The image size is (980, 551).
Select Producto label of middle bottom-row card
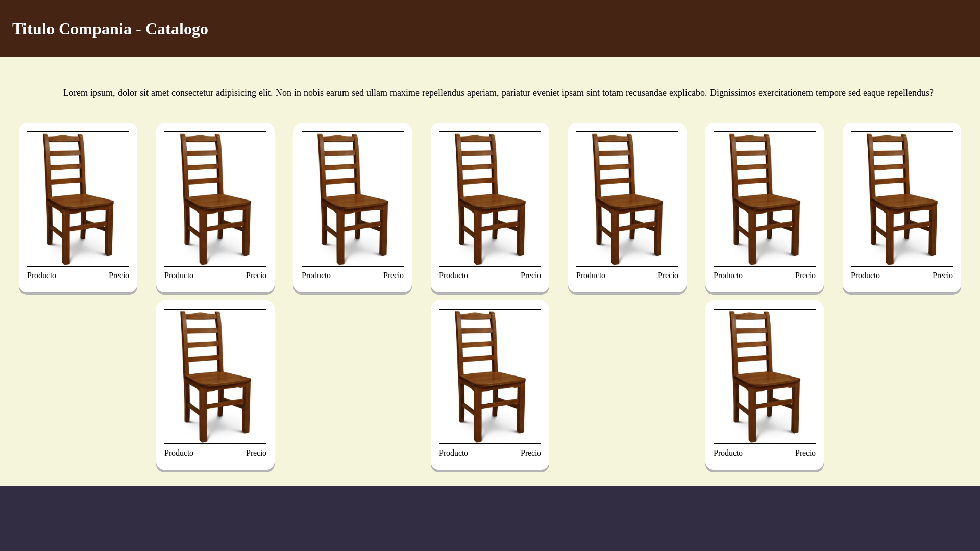[x=453, y=453]
